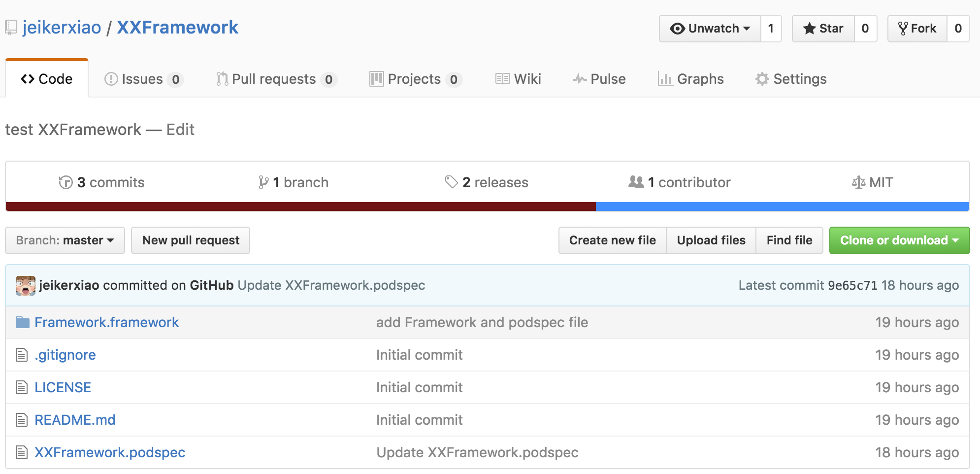The width and height of the screenshot is (980, 474).
Task: Open the jeikerxiao owner profile link
Action: 62,28
